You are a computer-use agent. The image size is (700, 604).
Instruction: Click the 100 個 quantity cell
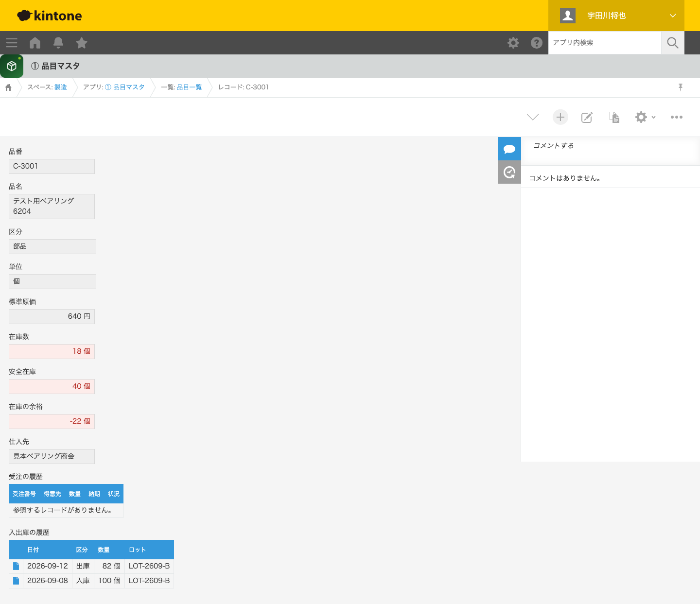pos(109,581)
